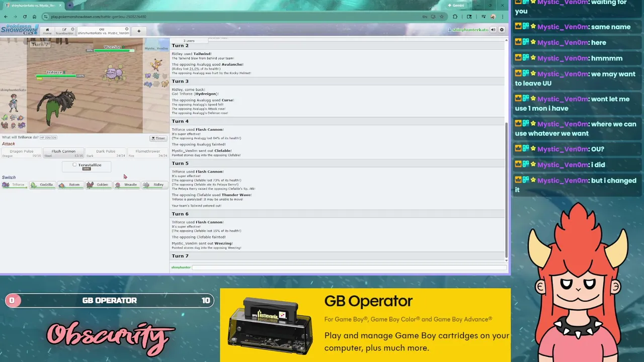The image size is (644, 362).
Task: Add a new Showdown room tab
Action: pyautogui.click(x=139, y=31)
